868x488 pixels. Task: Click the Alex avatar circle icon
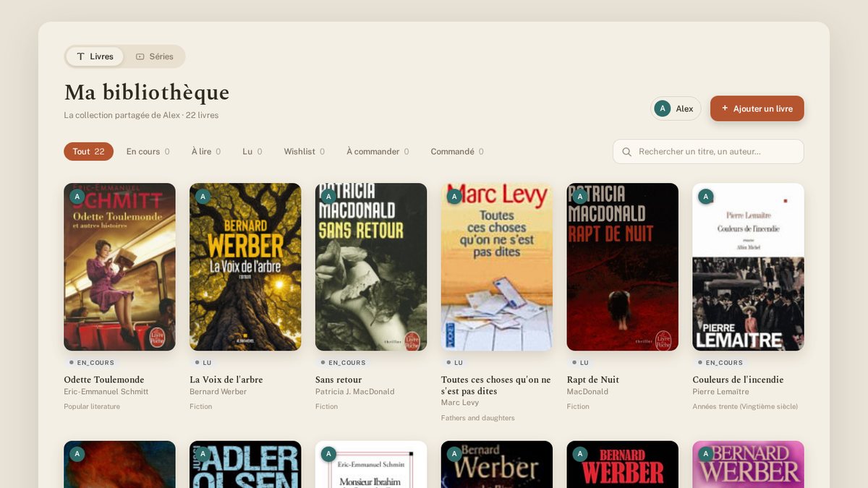(x=663, y=108)
